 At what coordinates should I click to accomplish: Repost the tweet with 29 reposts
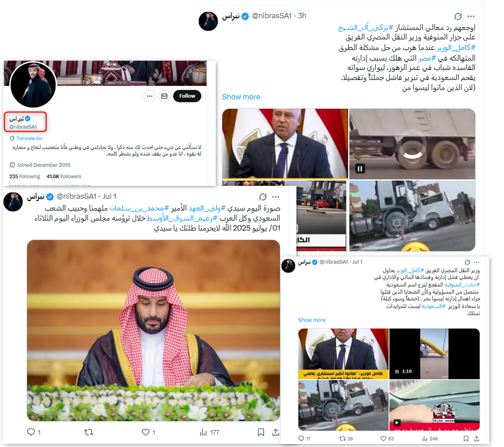coord(346,439)
